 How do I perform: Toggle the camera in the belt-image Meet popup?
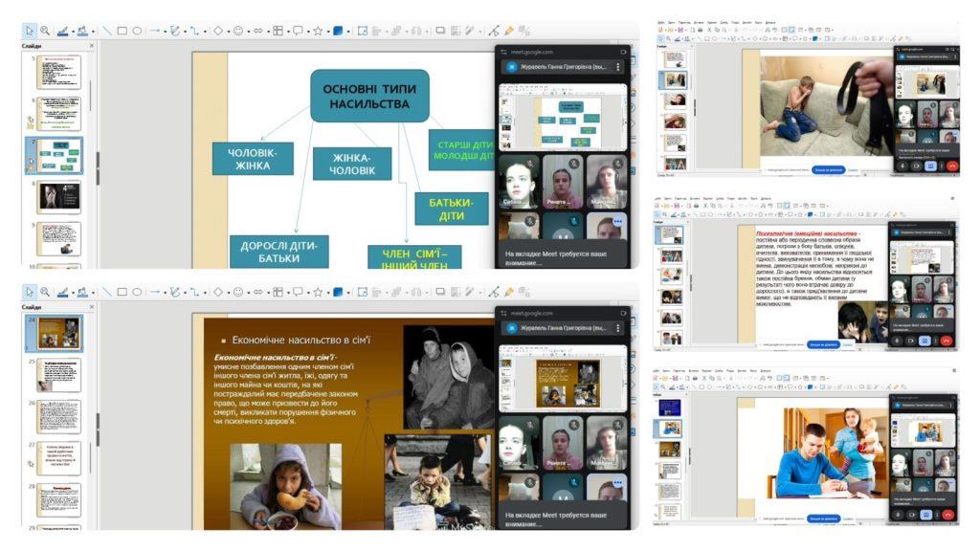click(916, 165)
